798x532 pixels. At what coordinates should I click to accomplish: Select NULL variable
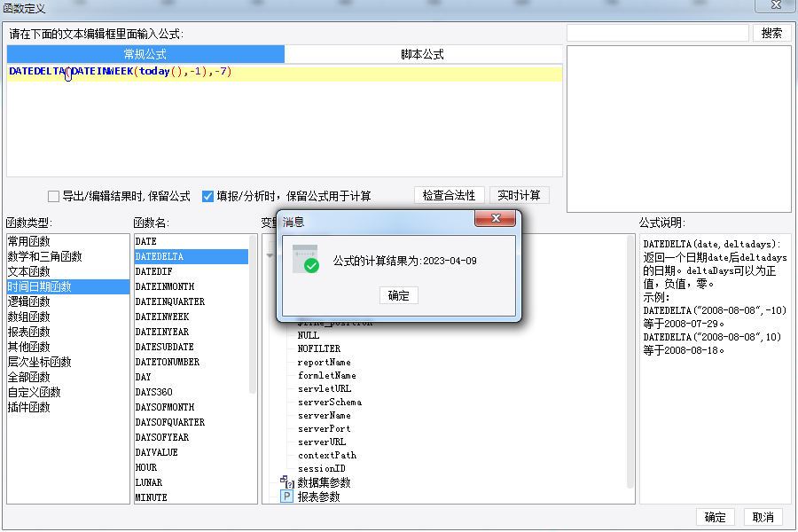point(309,335)
